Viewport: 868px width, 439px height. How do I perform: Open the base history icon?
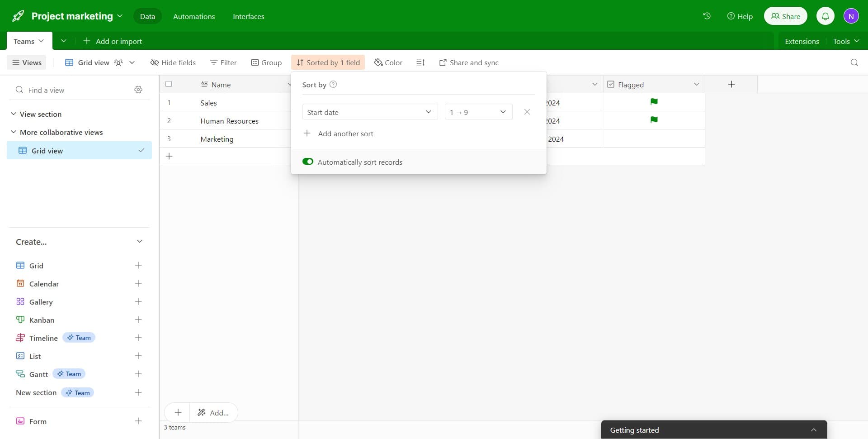(707, 16)
